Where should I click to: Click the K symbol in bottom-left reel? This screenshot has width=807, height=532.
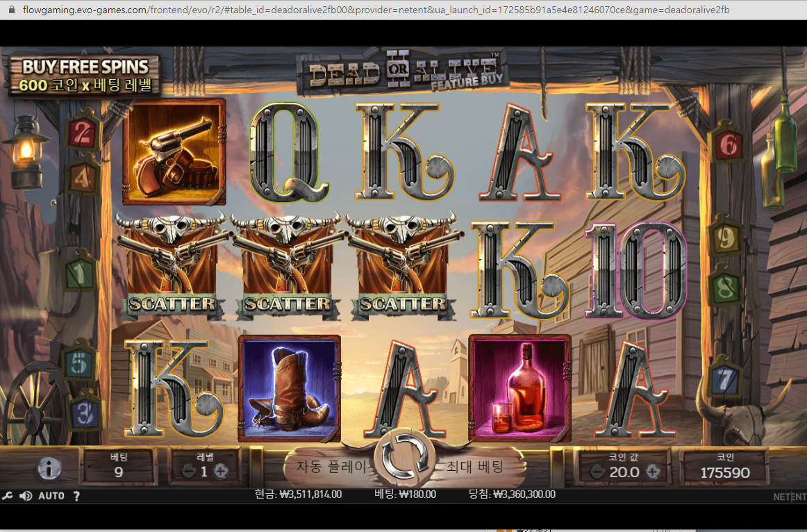pyautogui.click(x=174, y=388)
